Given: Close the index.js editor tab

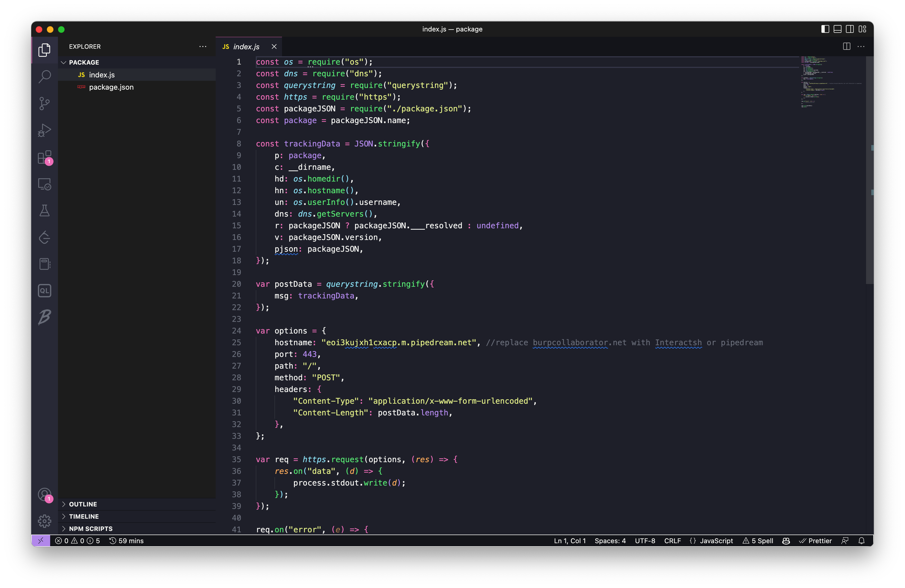Looking at the screenshot, I should coord(274,46).
